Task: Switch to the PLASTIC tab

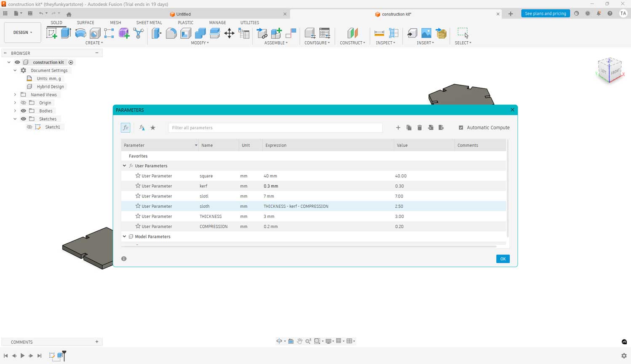Action: click(x=185, y=23)
